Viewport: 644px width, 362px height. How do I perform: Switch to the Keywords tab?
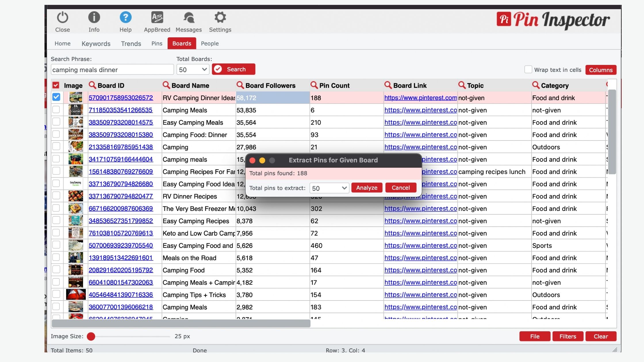96,43
